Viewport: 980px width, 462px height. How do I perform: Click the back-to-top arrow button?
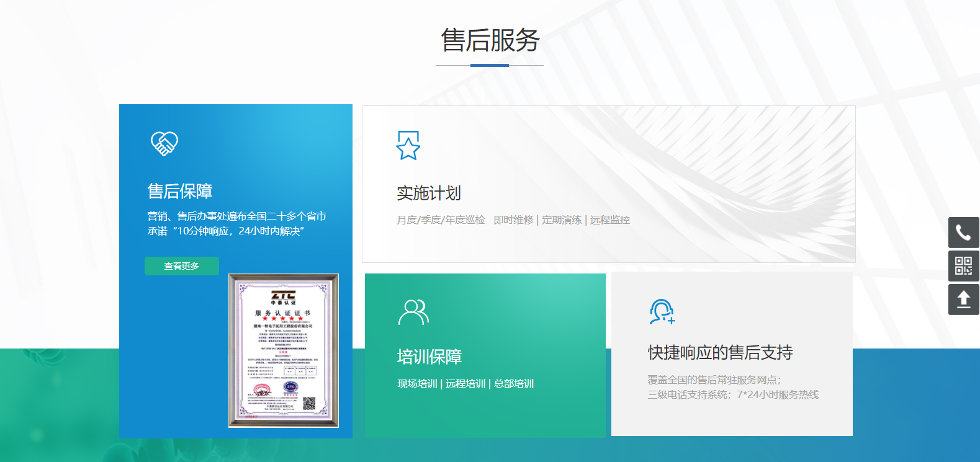[x=963, y=300]
